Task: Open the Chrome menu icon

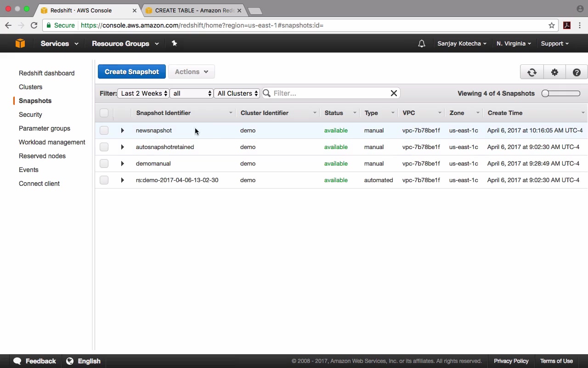Action: point(580,25)
